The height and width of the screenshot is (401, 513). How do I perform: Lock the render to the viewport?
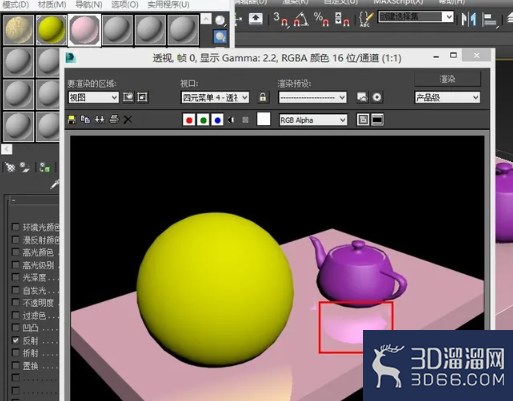[x=263, y=97]
